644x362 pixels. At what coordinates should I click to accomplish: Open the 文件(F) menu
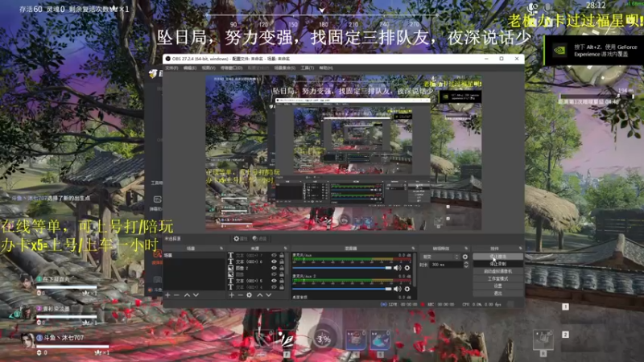pos(171,68)
